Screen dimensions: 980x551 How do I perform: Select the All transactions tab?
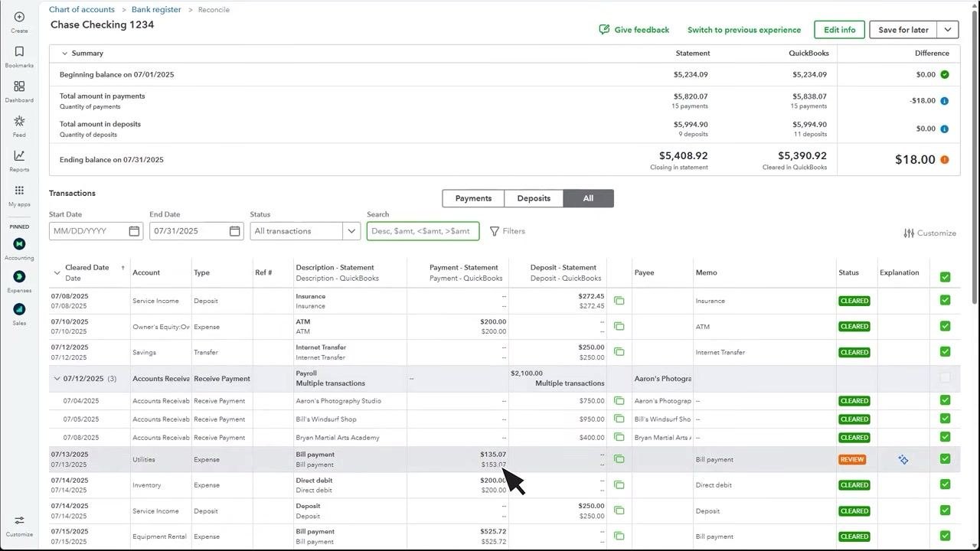click(x=588, y=198)
